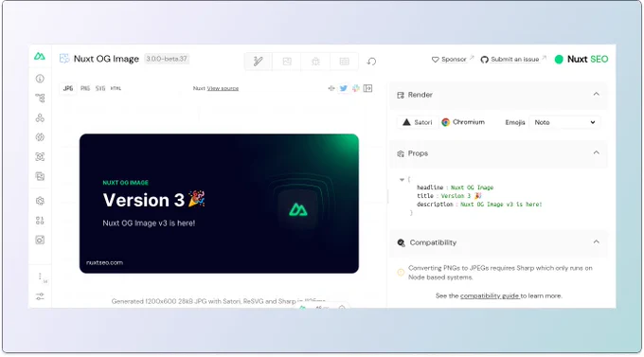The image size is (644, 357).
Task: Click the Compatibility section title
Action: click(433, 242)
